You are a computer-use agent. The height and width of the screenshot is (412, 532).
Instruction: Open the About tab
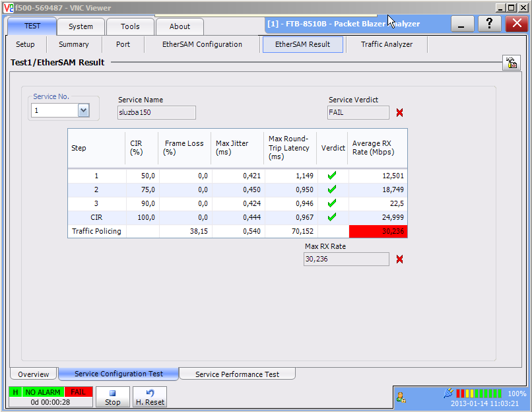[180, 26]
